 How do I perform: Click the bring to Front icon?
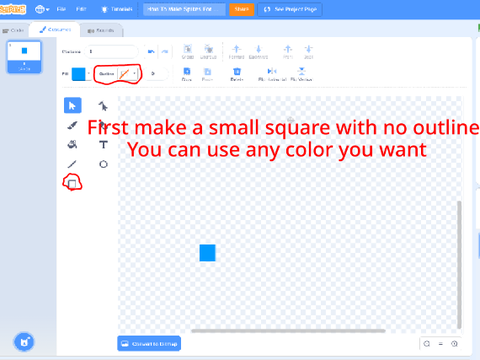[288, 52]
